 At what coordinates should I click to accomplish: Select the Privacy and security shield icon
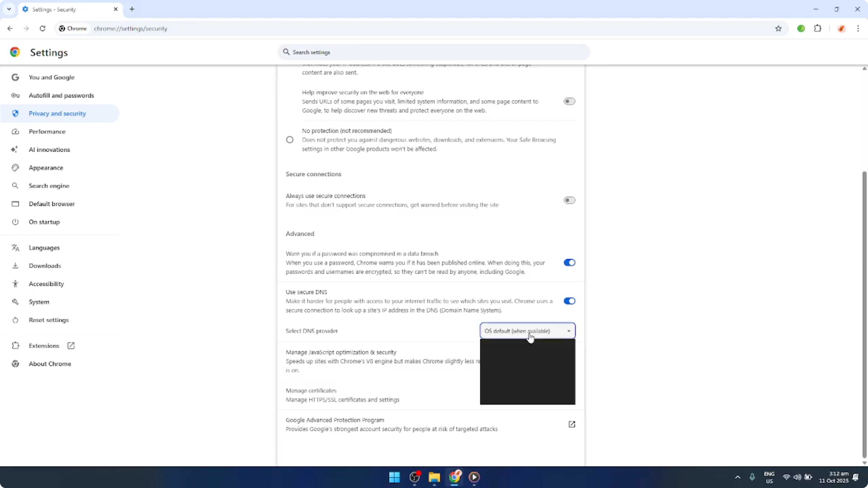[x=15, y=113]
